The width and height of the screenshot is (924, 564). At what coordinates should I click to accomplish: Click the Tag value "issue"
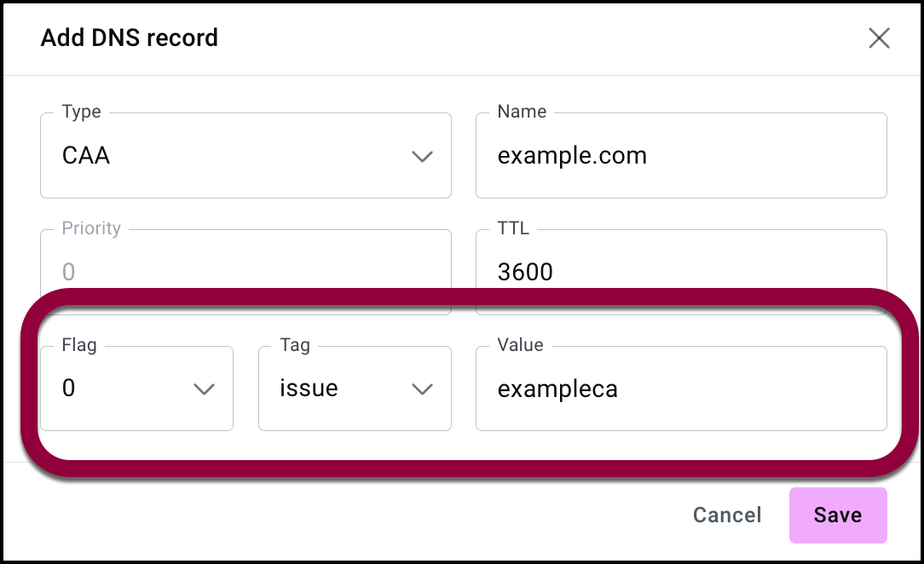(309, 388)
